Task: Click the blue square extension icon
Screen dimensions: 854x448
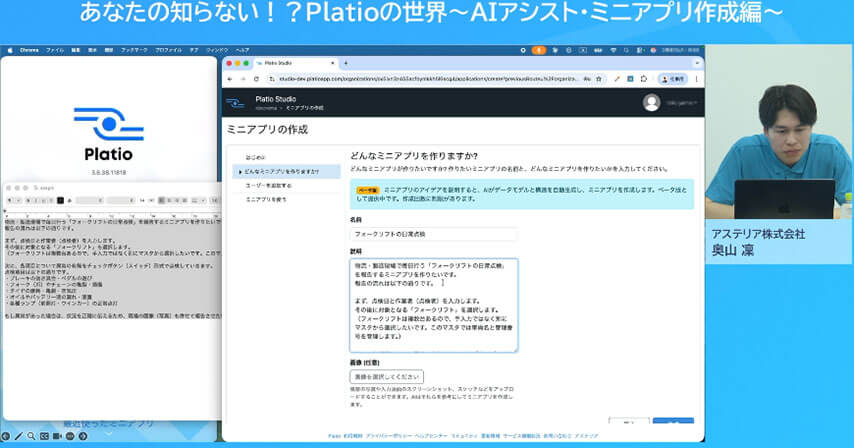Action: [630, 79]
